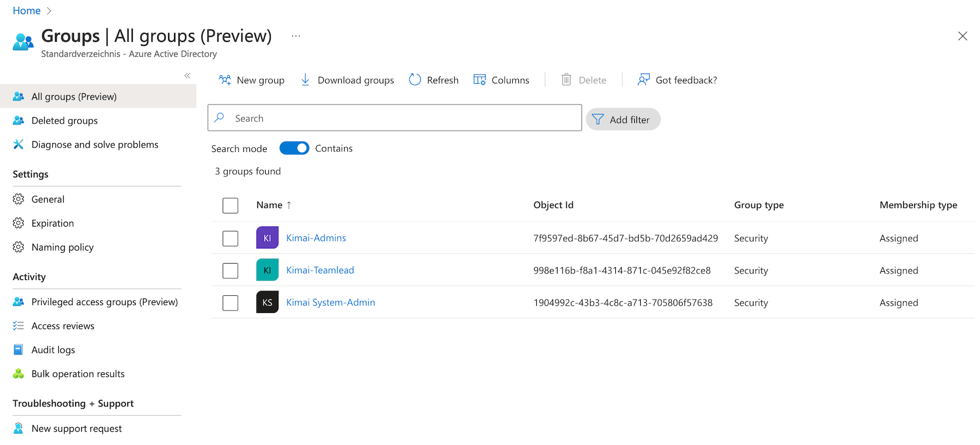The image size is (980, 445).
Task: Click the Access reviews checklist icon
Action: 19,326
